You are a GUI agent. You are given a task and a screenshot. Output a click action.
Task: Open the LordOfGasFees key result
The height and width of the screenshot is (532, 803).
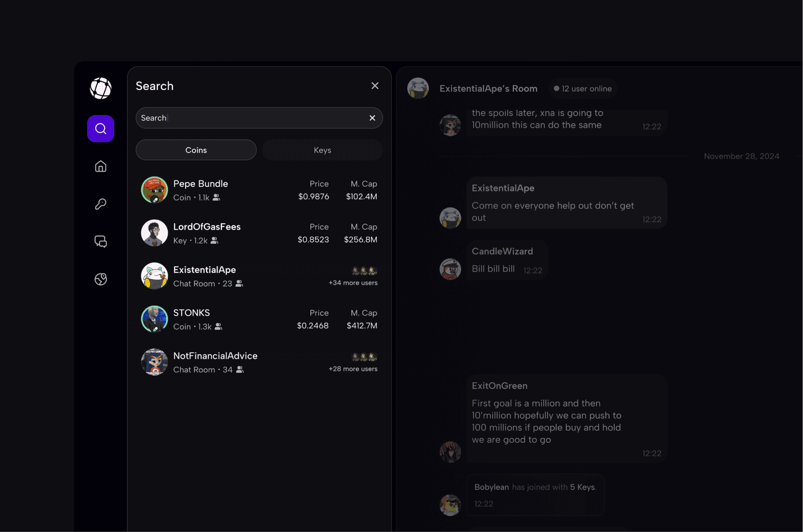[259, 233]
